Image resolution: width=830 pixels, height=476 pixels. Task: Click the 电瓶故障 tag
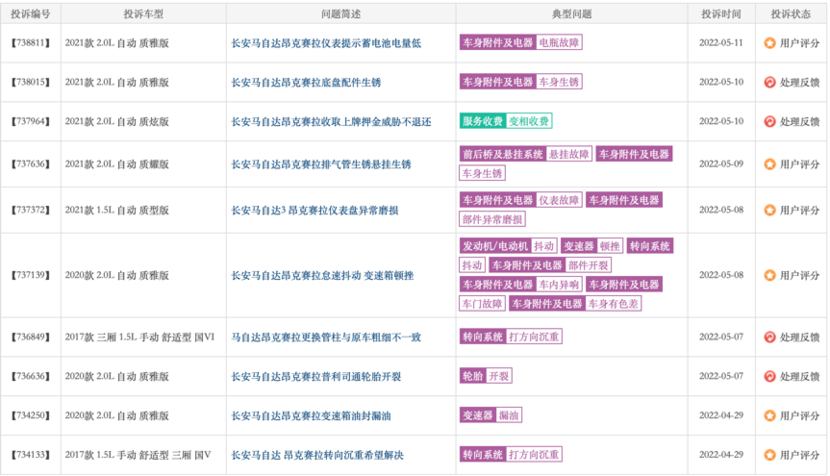tap(559, 42)
